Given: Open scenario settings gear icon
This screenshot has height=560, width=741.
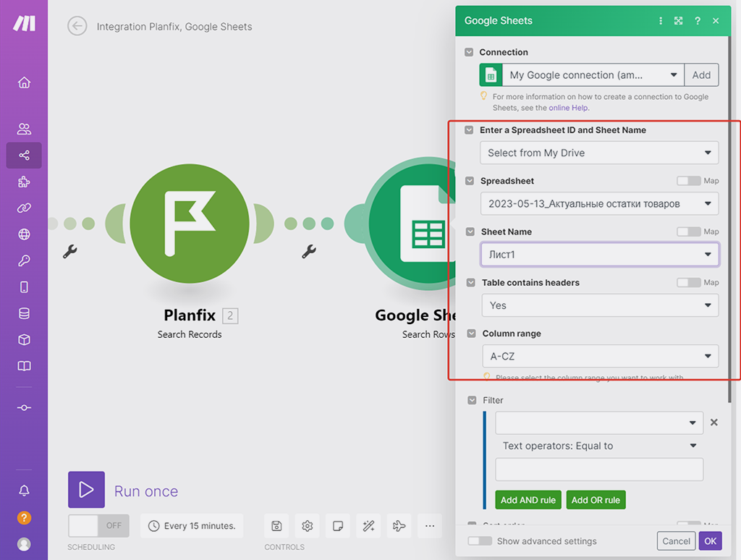Looking at the screenshot, I should coord(307,526).
